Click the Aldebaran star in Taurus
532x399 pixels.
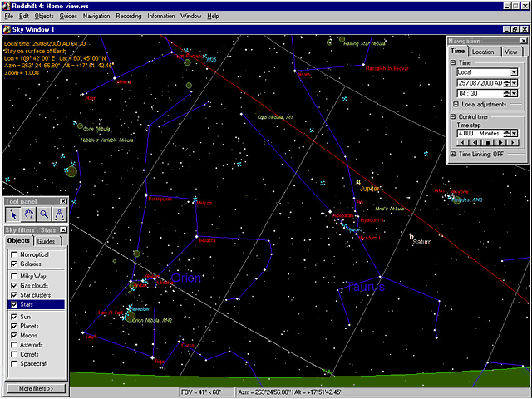pyautogui.click(x=330, y=212)
